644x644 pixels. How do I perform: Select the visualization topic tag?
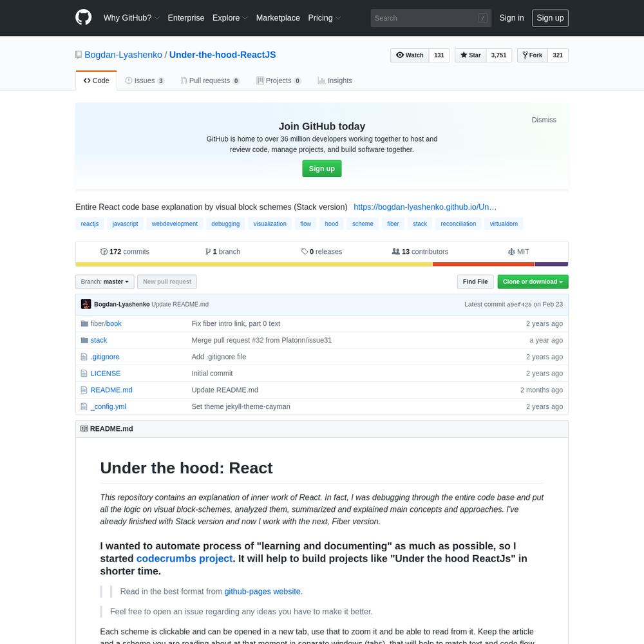point(270,224)
